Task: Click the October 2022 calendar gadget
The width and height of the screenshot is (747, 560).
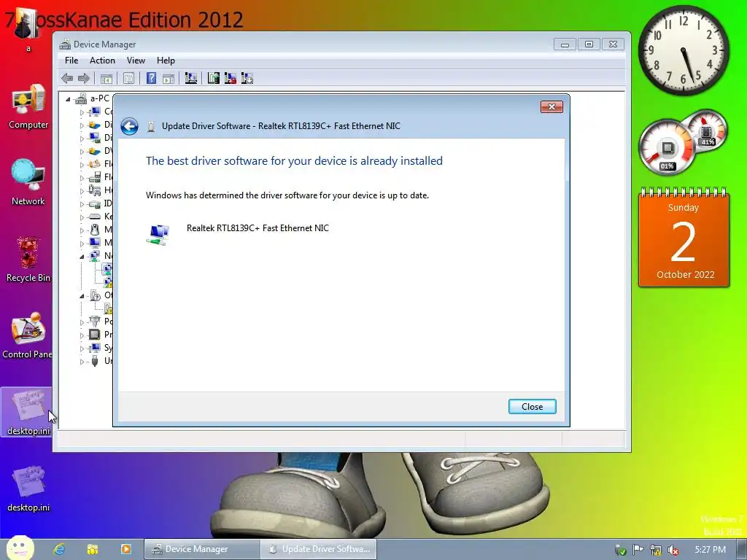Action: click(684, 238)
